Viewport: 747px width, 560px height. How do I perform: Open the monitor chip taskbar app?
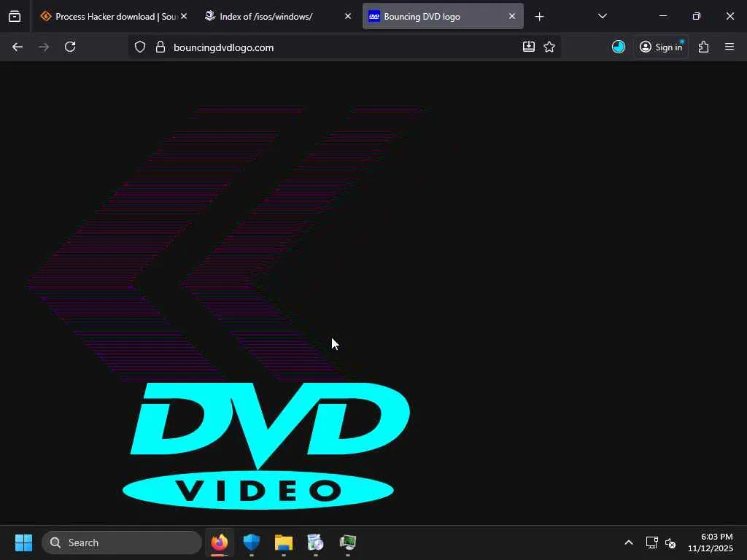(348, 542)
